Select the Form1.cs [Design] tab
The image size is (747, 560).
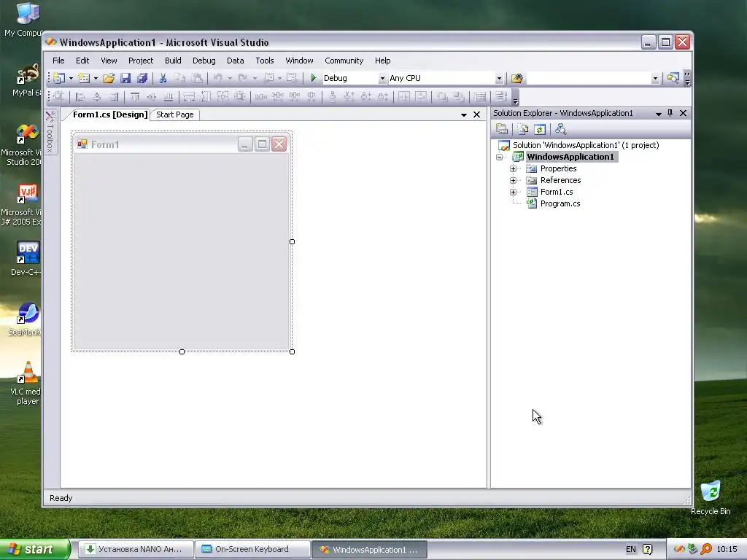tap(110, 114)
